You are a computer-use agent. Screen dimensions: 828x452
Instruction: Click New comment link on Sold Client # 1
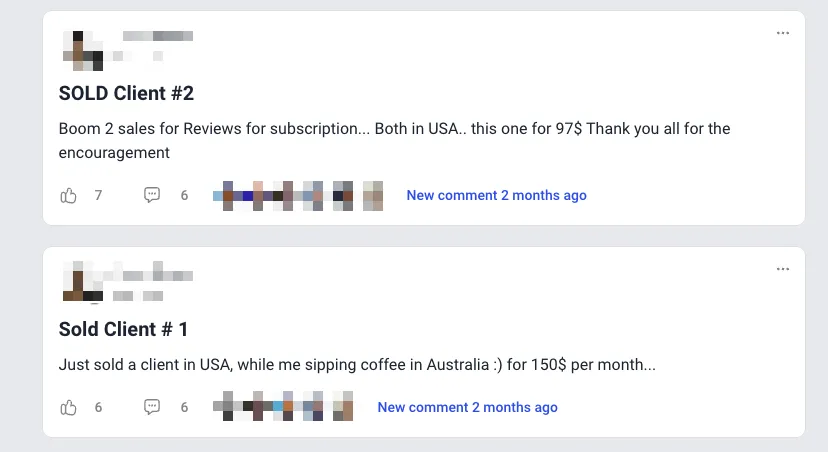point(467,408)
